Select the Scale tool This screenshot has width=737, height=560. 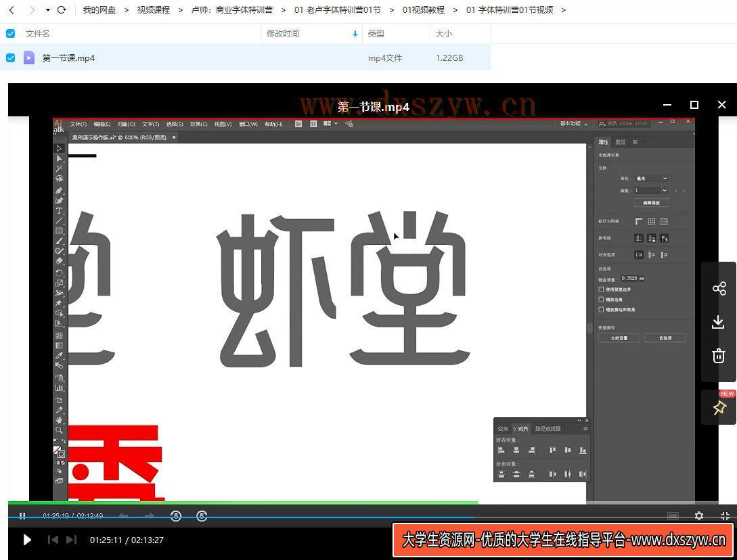pyautogui.click(x=60, y=283)
